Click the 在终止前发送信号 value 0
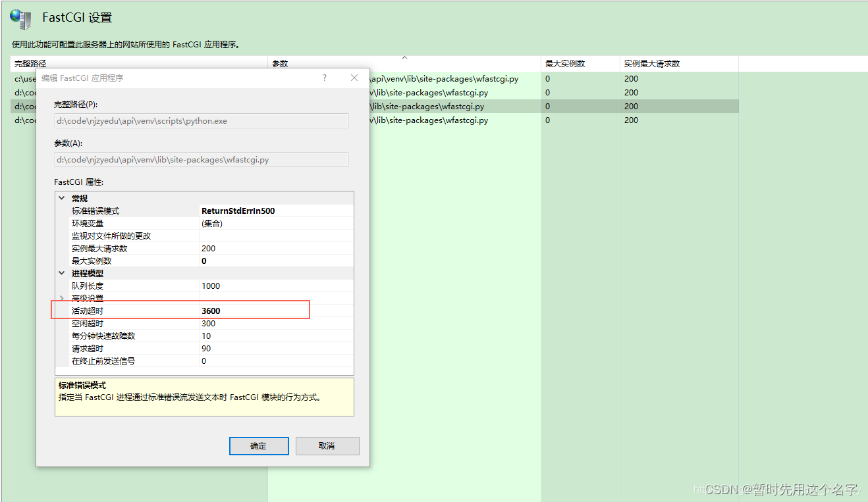The height and width of the screenshot is (502, 868). click(x=204, y=361)
